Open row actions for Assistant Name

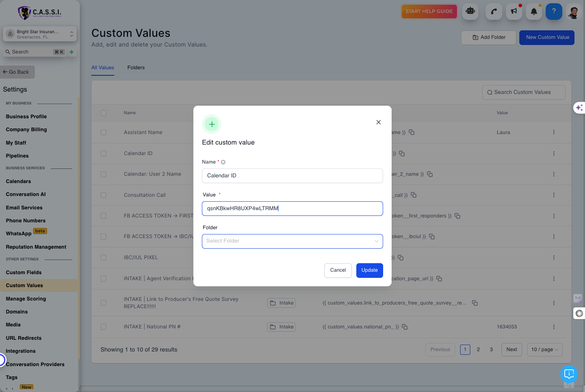click(x=554, y=132)
